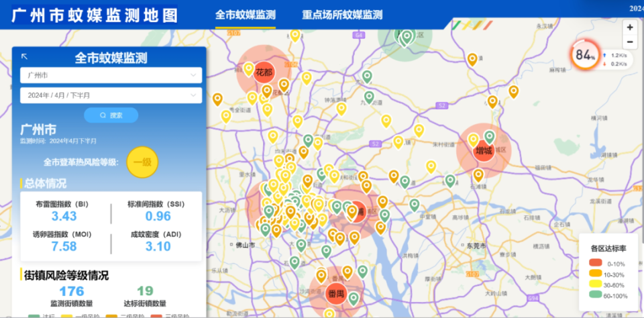Click BI value 3.43
The image size is (644, 318).
pos(64,216)
